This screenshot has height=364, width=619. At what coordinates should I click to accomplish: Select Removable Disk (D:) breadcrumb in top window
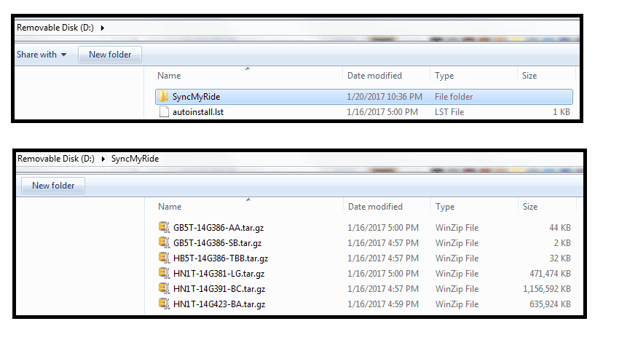pyautogui.click(x=55, y=28)
